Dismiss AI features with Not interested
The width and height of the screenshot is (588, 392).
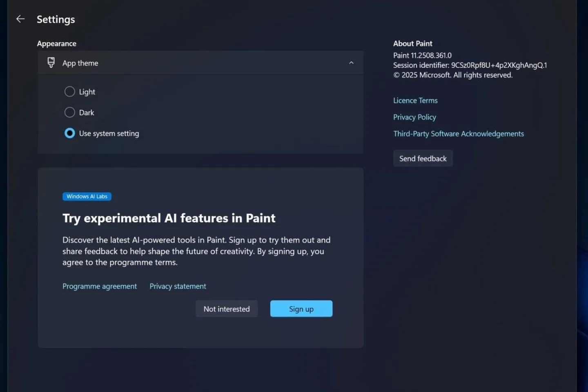226,309
